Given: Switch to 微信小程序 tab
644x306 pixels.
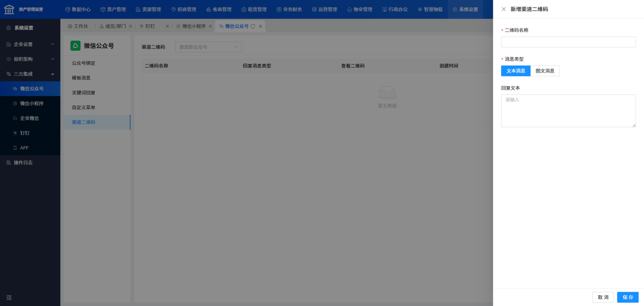Looking at the screenshot, I should tap(191, 26).
